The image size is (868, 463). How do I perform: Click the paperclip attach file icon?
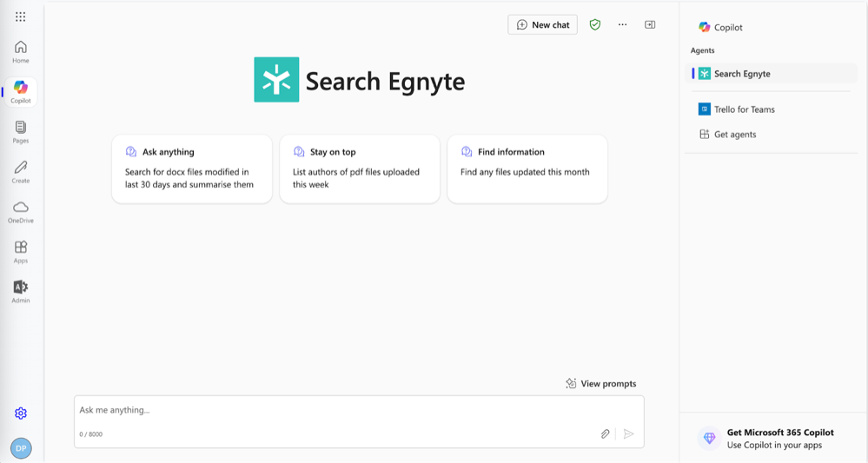tap(605, 434)
